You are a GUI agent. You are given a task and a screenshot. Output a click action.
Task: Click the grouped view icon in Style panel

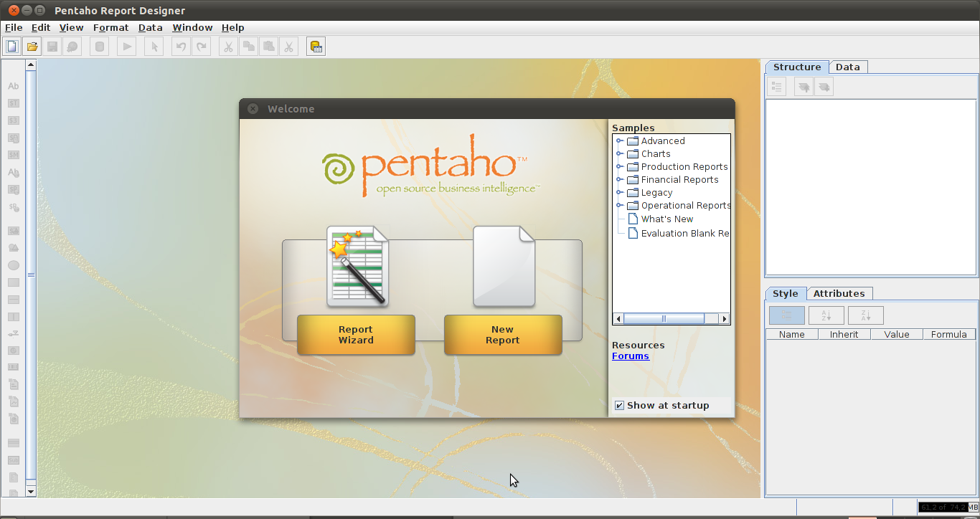click(x=787, y=315)
